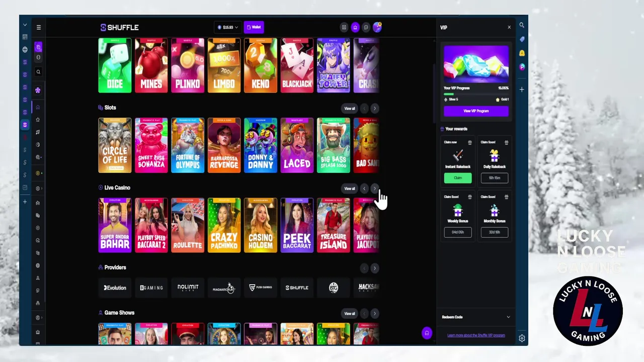Open Circle of Life slot

tap(115, 145)
